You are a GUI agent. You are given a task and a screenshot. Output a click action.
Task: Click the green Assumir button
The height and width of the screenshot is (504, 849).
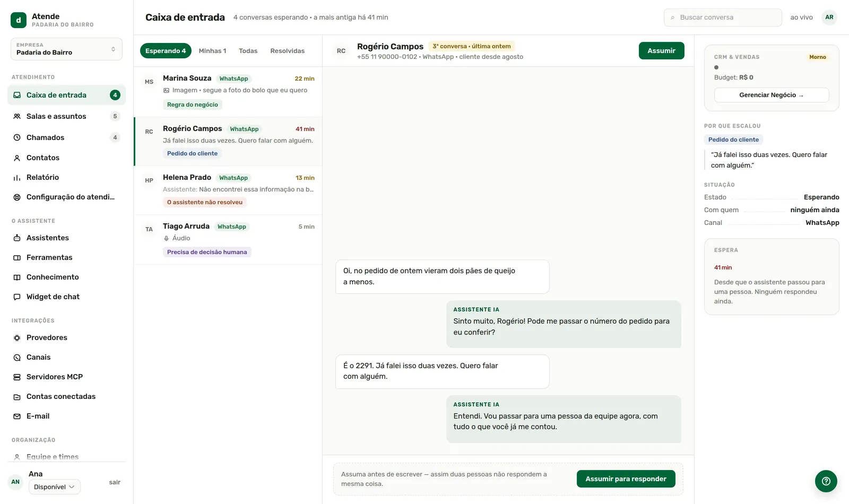tap(661, 50)
